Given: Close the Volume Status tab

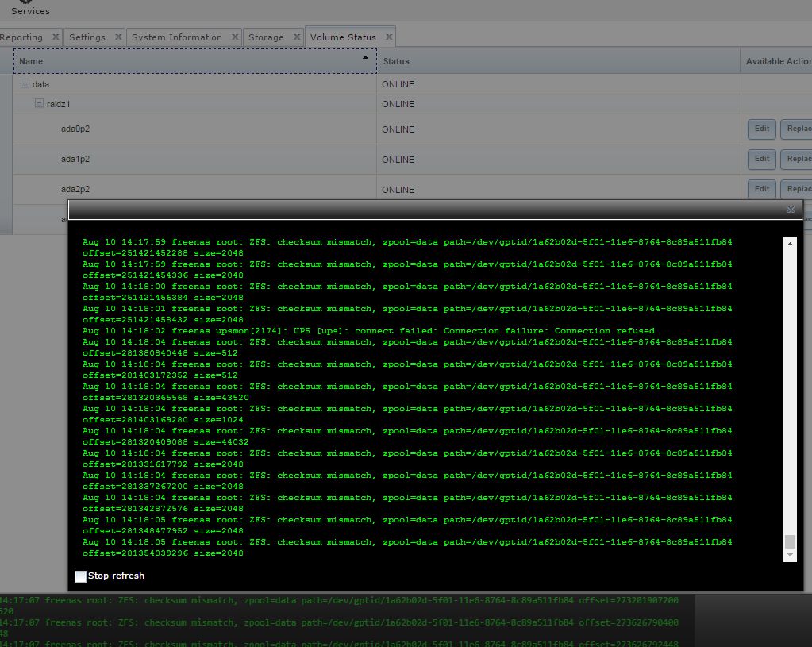Looking at the screenshot, I should coord(388,37).
